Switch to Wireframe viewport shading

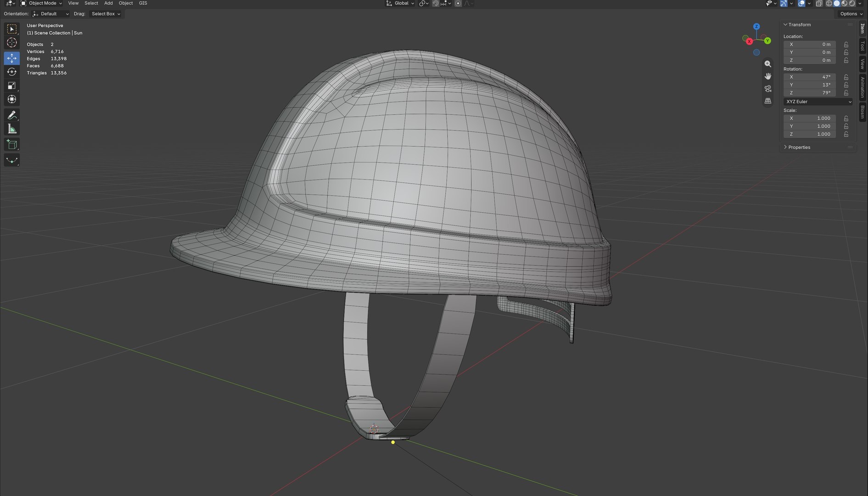pyautogui.click(x=829, y=3)
